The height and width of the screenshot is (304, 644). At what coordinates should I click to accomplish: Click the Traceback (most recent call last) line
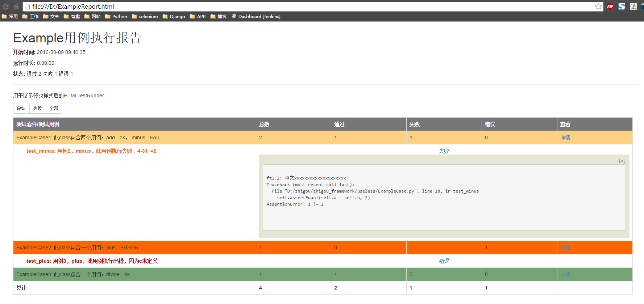point(310,185)
